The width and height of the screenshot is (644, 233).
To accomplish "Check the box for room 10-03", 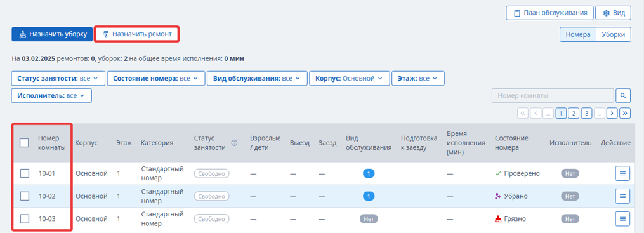I will (24, 218).
